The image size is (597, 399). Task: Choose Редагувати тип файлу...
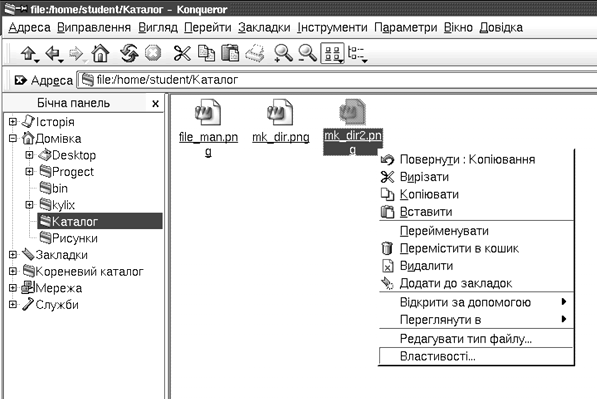tap(476, 339)
